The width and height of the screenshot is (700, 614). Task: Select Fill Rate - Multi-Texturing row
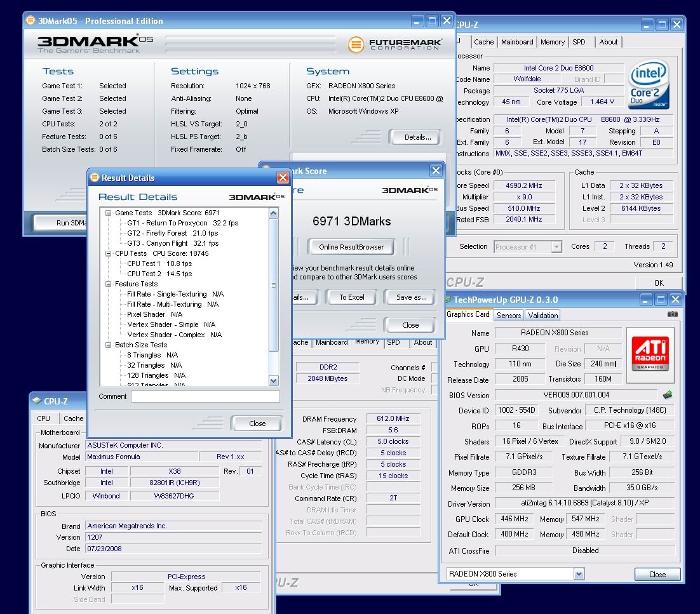(x=173, y=304)
